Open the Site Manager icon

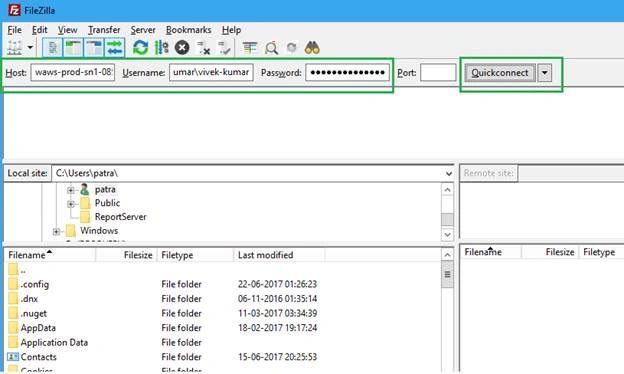[x=15, y=48]
